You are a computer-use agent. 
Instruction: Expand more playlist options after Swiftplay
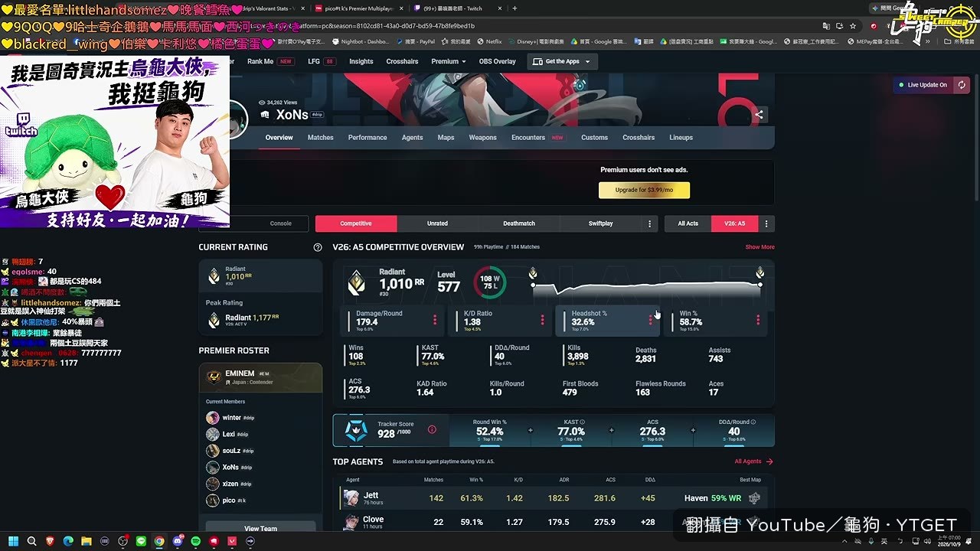point(649,223)
